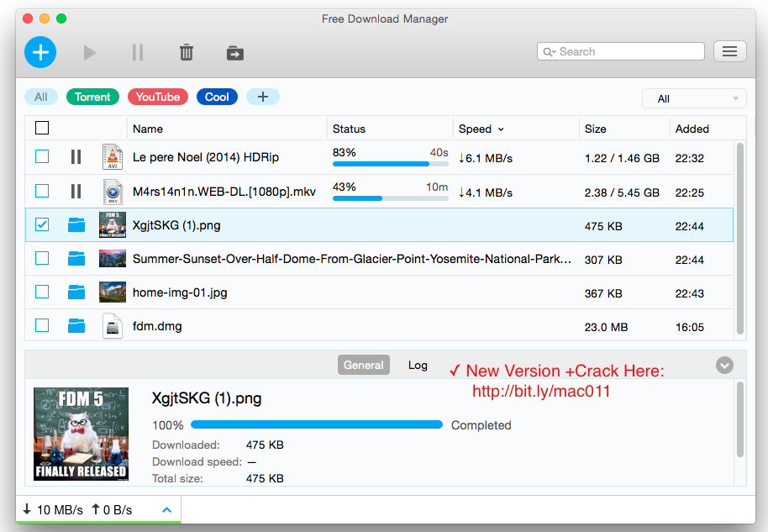Collapse the bottom details panel chevron
This screenshot has width=768, height=532.
tap(723, 365)
